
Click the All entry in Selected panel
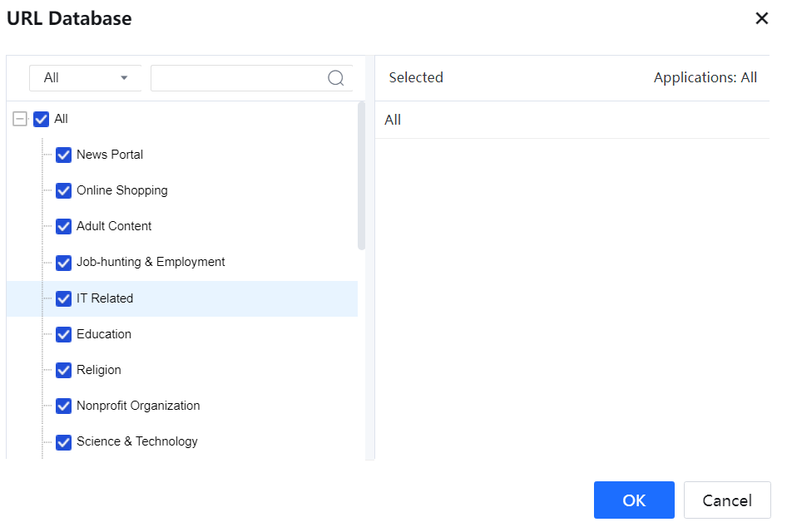click(x=393, y=120)
